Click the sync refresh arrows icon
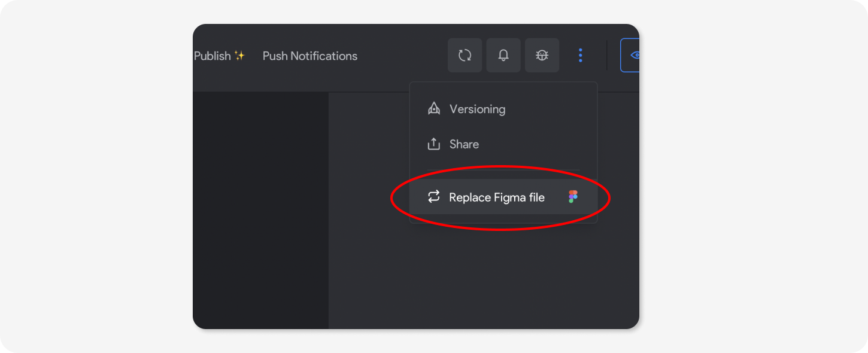 (465, 56)
